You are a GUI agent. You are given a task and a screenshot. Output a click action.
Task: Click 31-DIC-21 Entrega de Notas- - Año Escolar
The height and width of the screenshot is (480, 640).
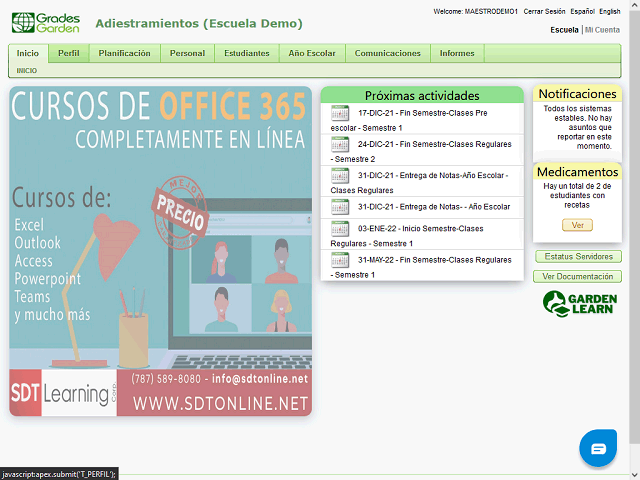coord(422,208)
